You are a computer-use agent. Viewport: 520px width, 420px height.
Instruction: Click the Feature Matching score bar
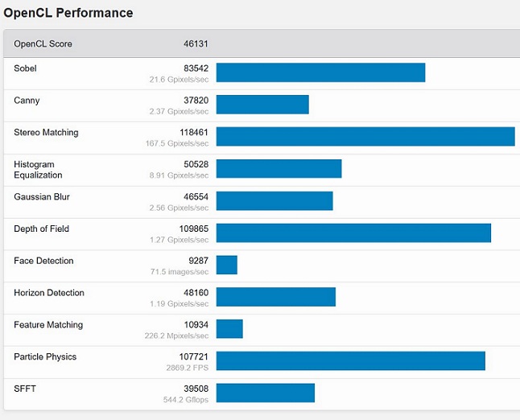tap(229, 329)
